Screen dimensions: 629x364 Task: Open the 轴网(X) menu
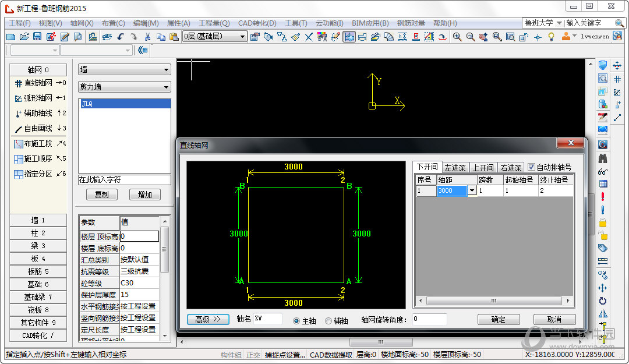82,23
